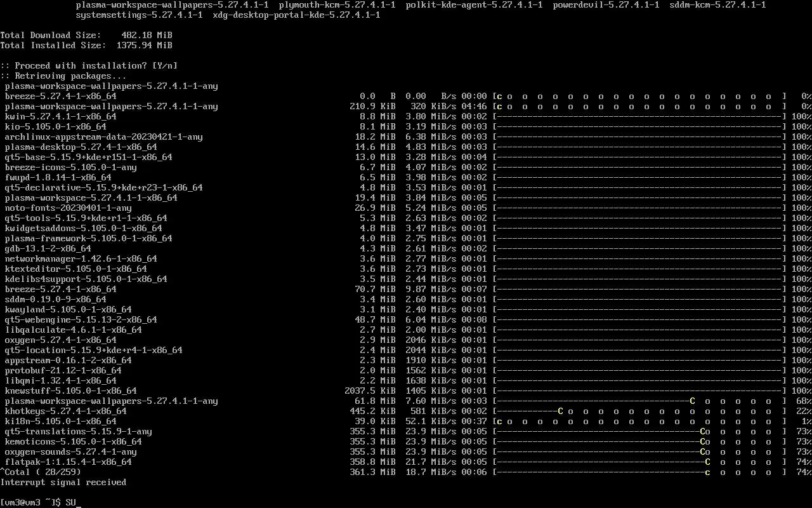Click the oxygen-5.27.4-1-x86_64 package name
The width and height of the screenshot is (812, 508).
[x=61, y=340]
